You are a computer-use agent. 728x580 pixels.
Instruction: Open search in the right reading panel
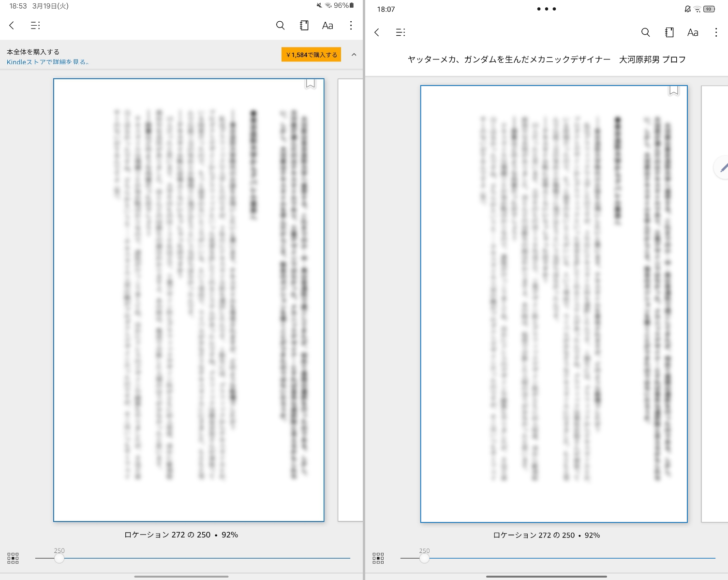coord(645,32)
